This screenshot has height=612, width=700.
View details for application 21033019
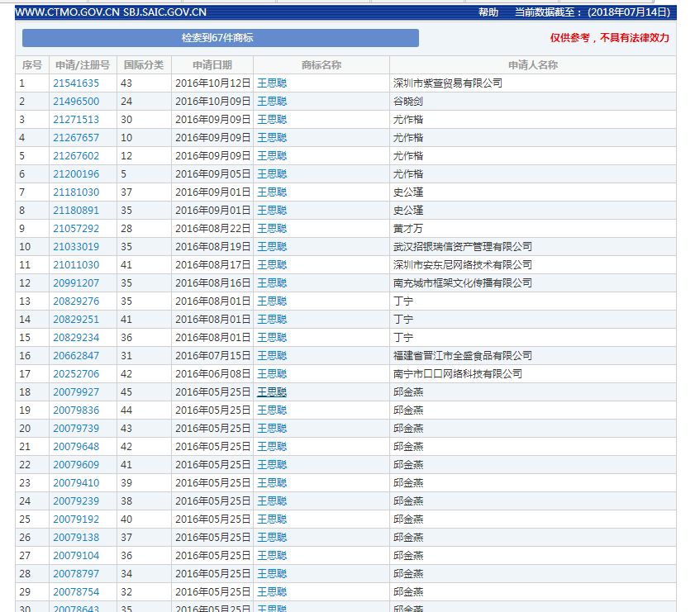76,247
